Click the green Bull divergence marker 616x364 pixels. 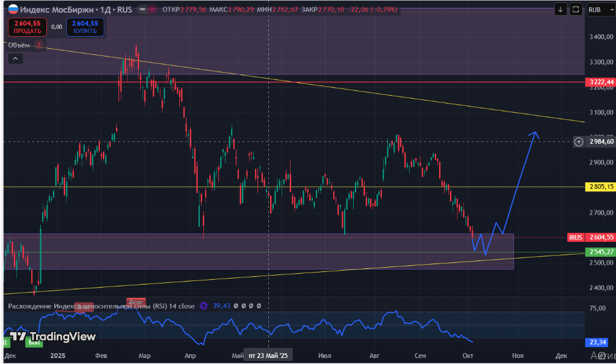click(x=34, y=342)
